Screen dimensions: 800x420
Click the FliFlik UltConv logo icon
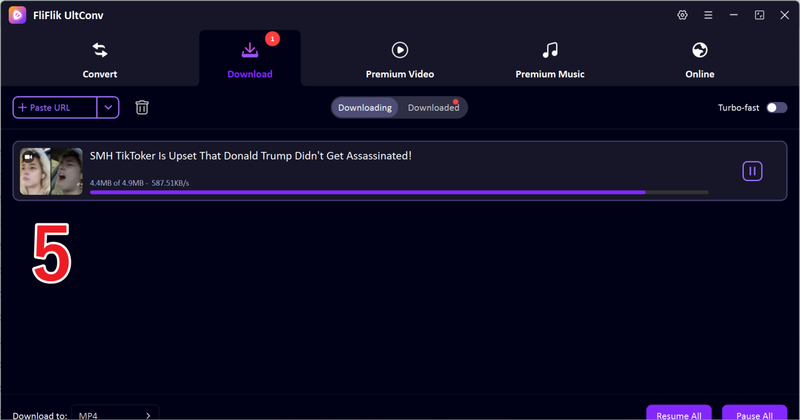(x=17, y=15)
